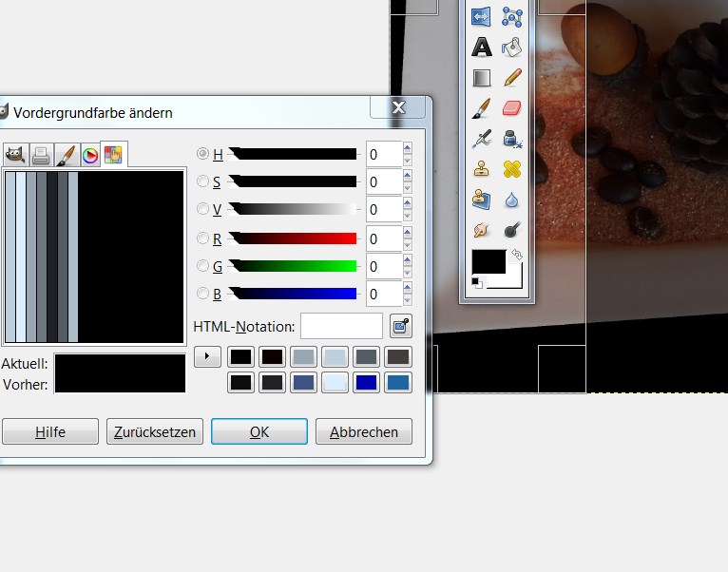The image size is (728, 572).
Task: Select the Text tool
Action: 481,47
